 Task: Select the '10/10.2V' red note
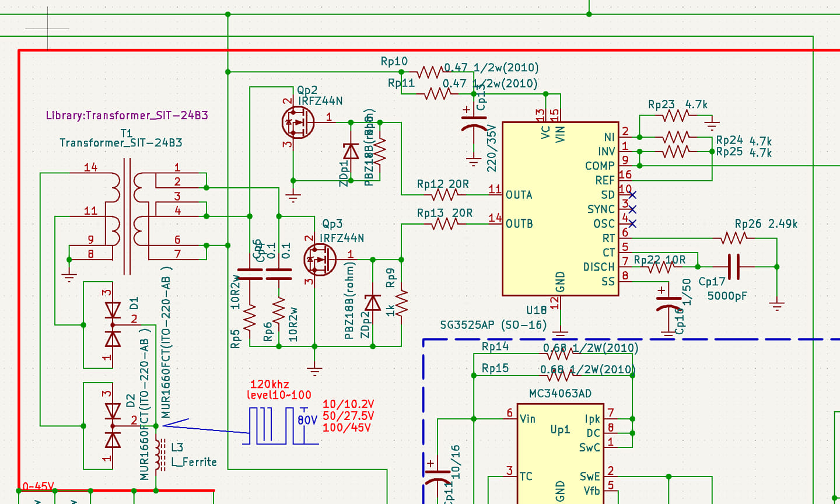[348, 404]
